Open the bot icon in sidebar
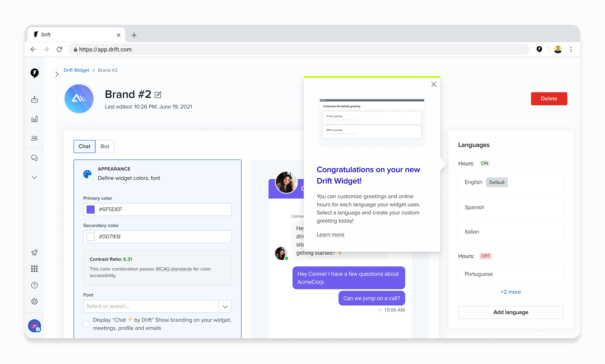Viewport: 605px width, 364px height. tap(34, 100)
